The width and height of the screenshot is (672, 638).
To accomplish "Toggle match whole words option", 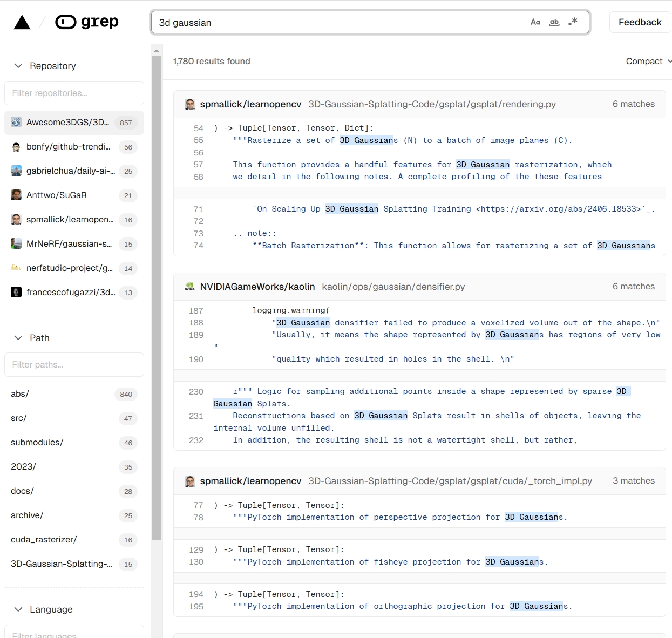I will [x=554, y=22].
